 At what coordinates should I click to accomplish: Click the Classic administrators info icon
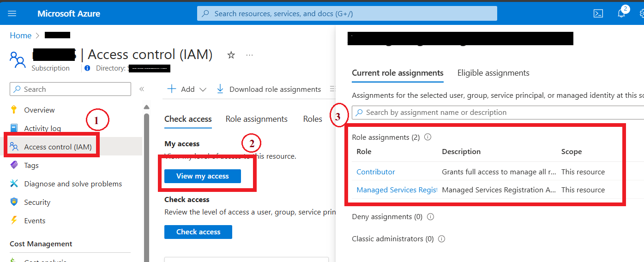441,238
